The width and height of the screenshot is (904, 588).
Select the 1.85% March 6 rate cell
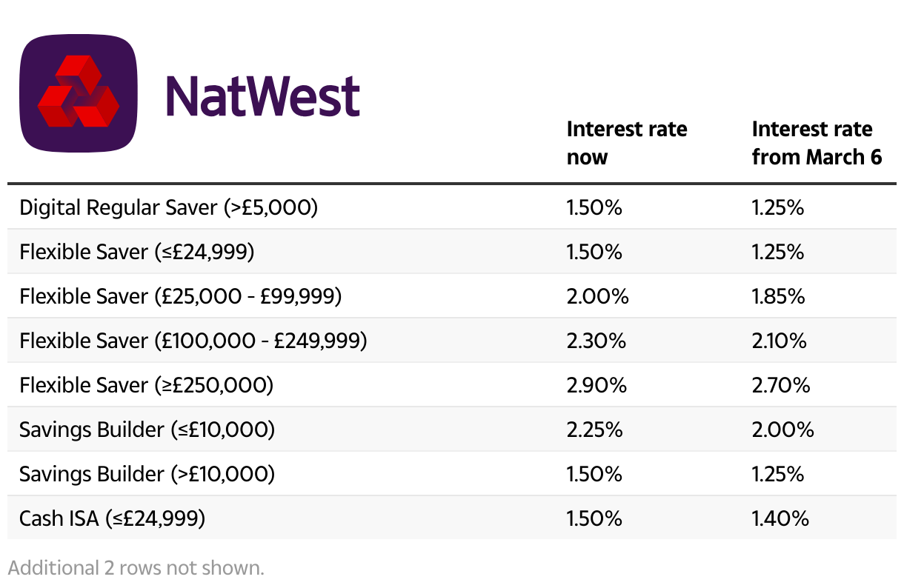coord(778,297)
